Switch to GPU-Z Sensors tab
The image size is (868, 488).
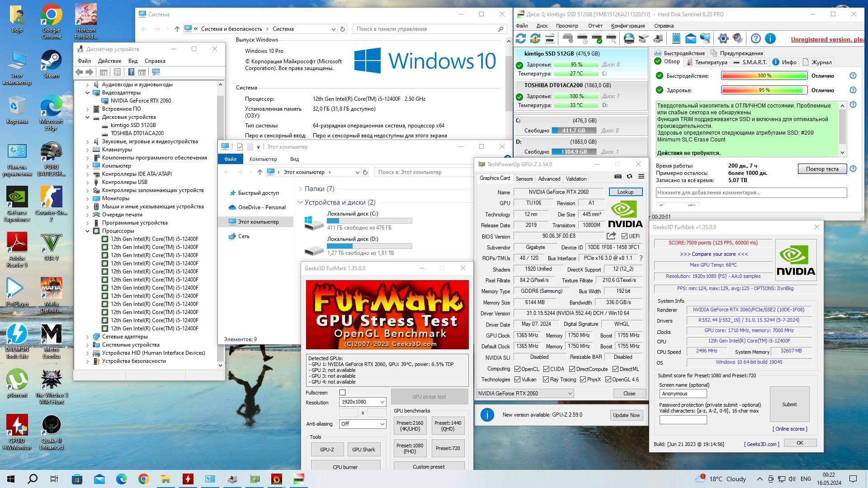(524, 178)
